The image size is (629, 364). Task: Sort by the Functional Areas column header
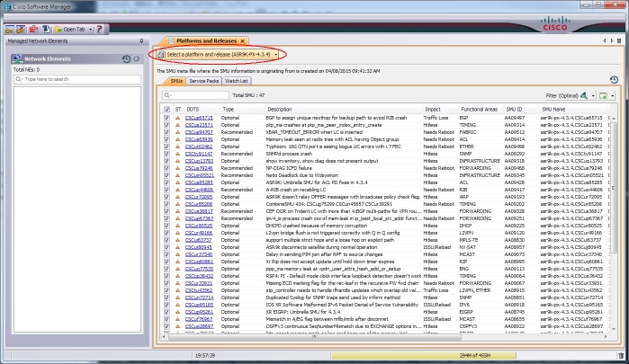click(x=481, y=109)
